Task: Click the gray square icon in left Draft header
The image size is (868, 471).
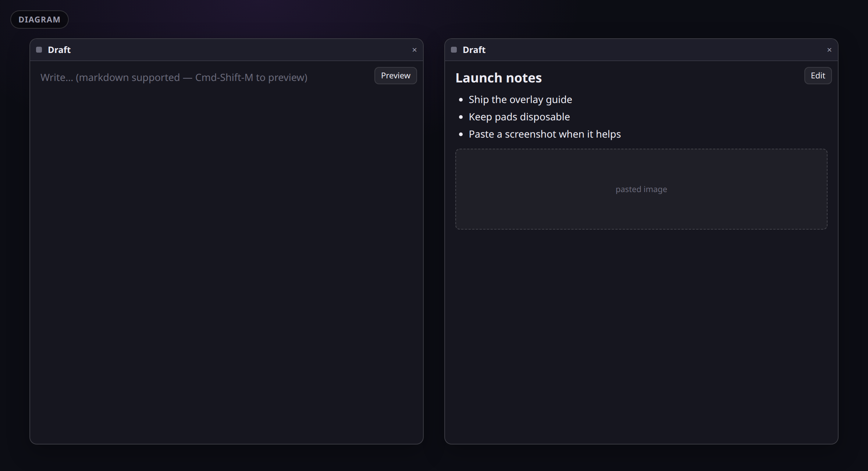Action: pyautogui.click(x=39, y=50)
